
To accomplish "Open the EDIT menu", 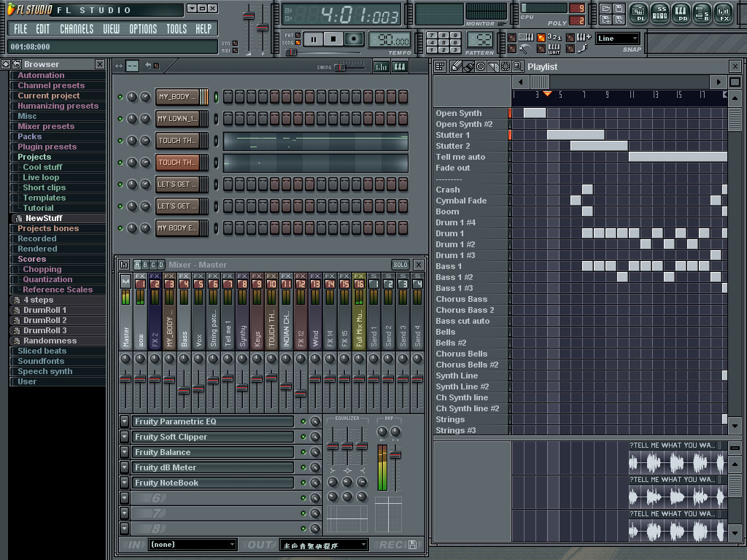I will click(x=43, y=29).
